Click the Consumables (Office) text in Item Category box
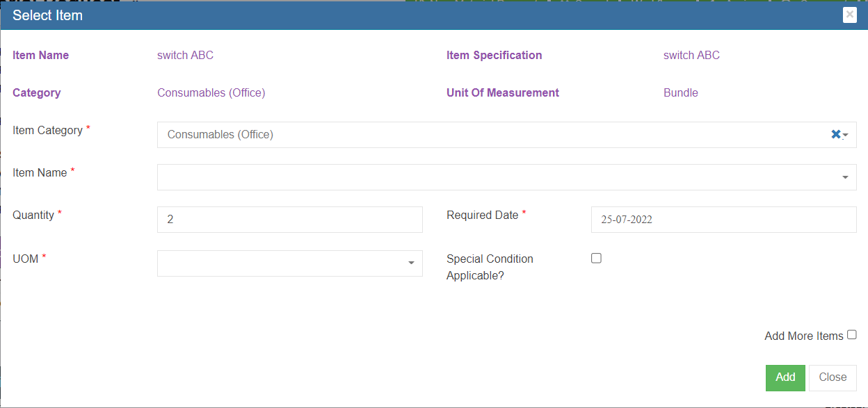 (x=220, y=135)
